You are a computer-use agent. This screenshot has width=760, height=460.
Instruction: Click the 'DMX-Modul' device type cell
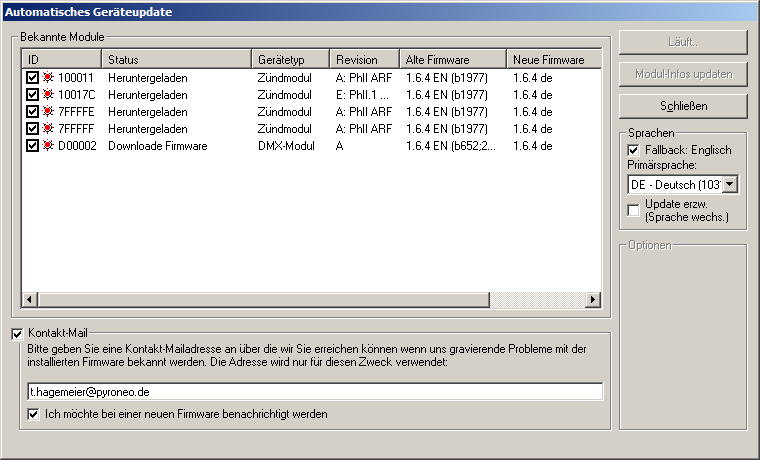point(286,145)
